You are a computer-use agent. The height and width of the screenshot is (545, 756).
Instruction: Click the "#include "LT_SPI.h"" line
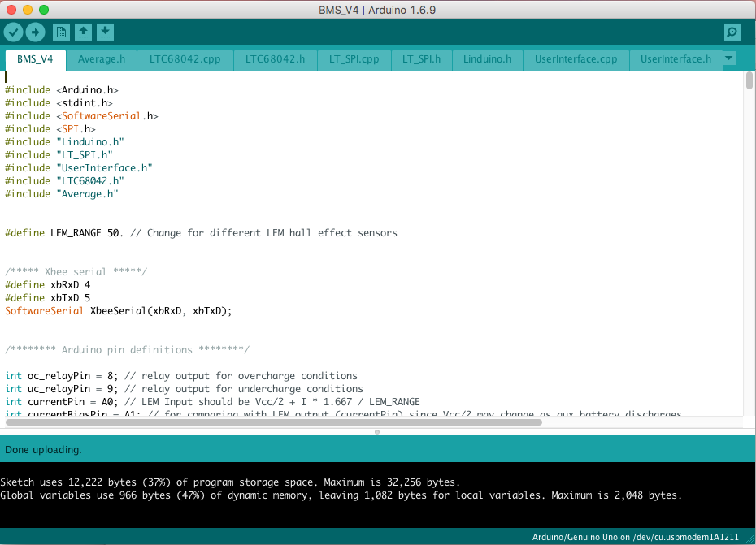59,155
